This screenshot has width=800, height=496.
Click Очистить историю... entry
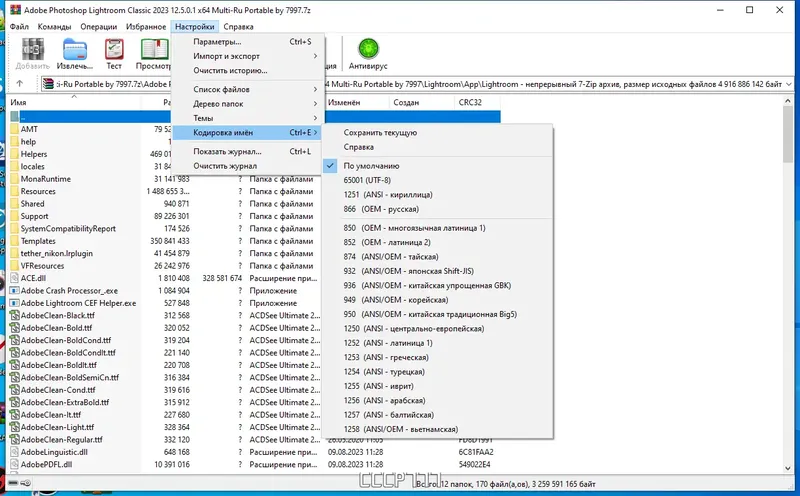247,70
